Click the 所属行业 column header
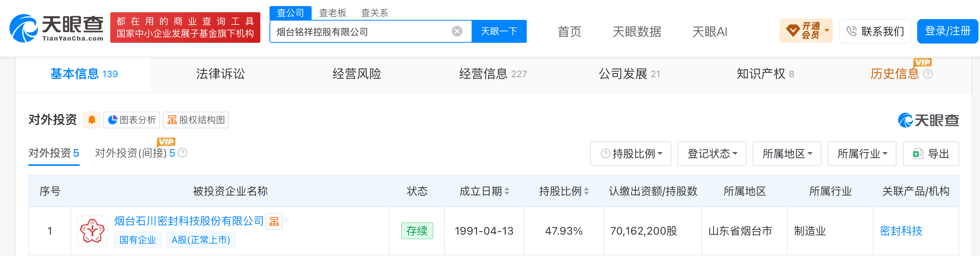980x256 pixels. click(x=831, y=191)
